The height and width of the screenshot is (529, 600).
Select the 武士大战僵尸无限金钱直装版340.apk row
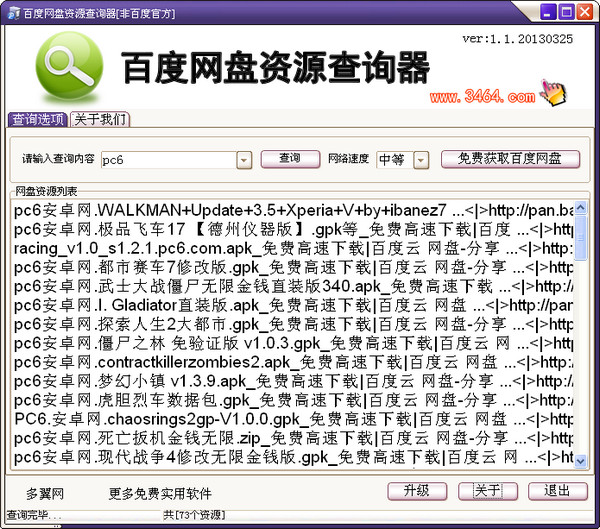(x=293, y=286)
